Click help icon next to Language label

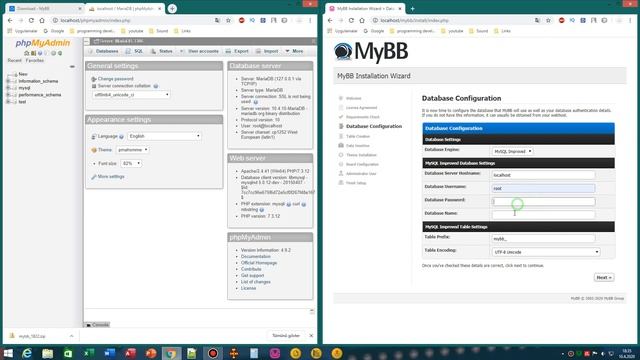[x=121, y=136]
